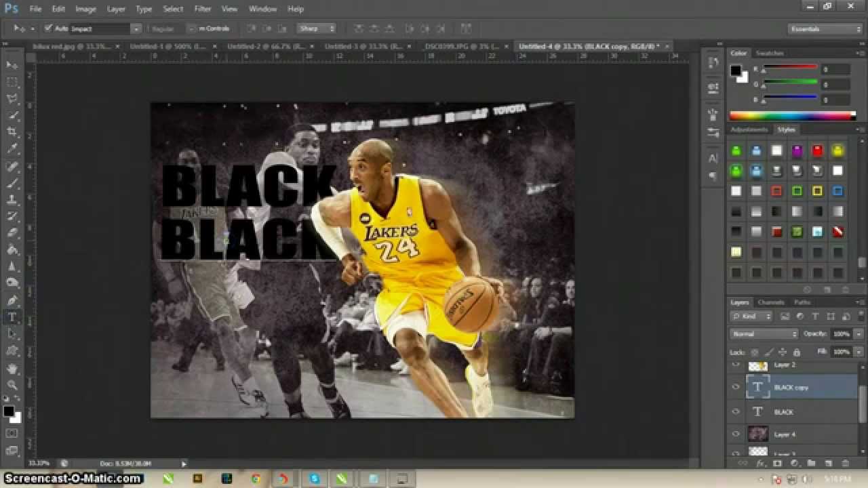Click the Add layer style fx icon
868x488 pixels.
[760, 463]
